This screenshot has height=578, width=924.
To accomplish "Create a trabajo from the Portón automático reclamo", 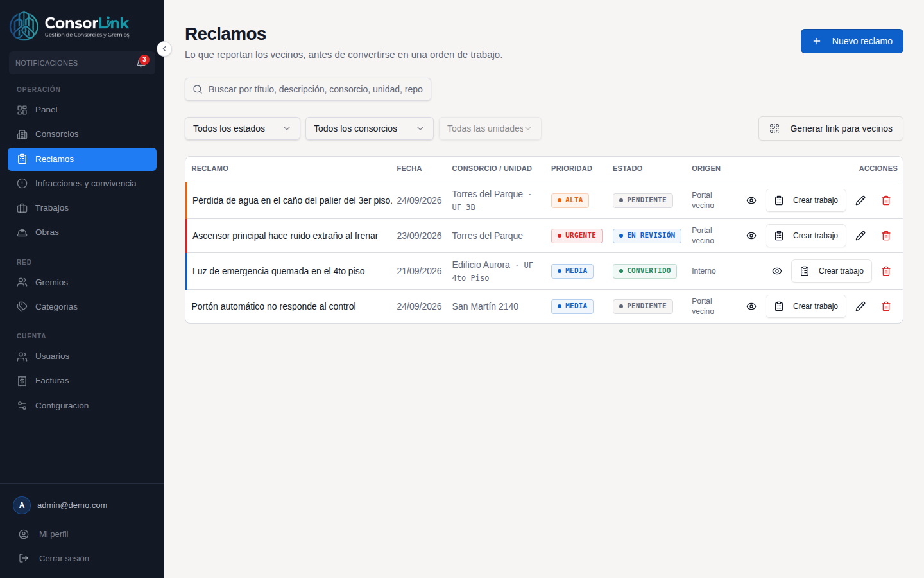I will coord(806,306).
